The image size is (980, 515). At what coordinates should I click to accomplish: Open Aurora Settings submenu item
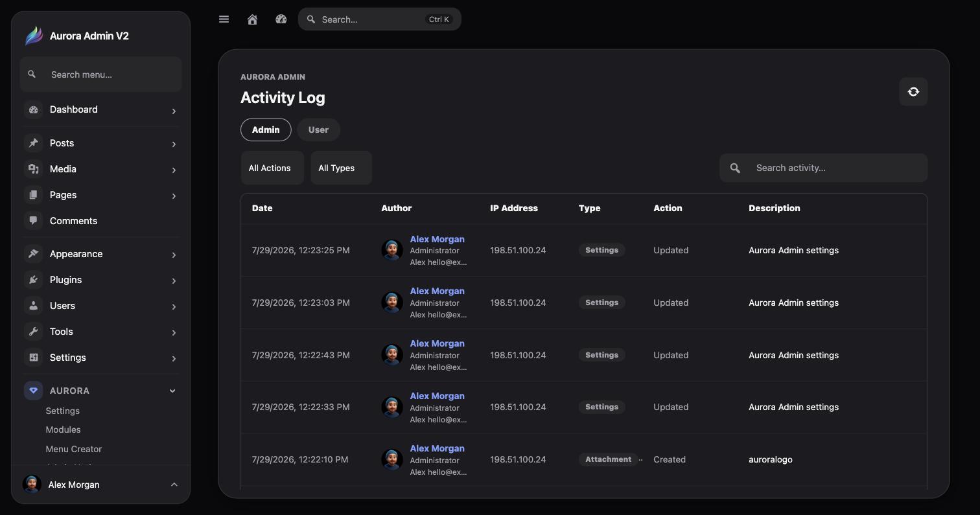tap(63, 411)
